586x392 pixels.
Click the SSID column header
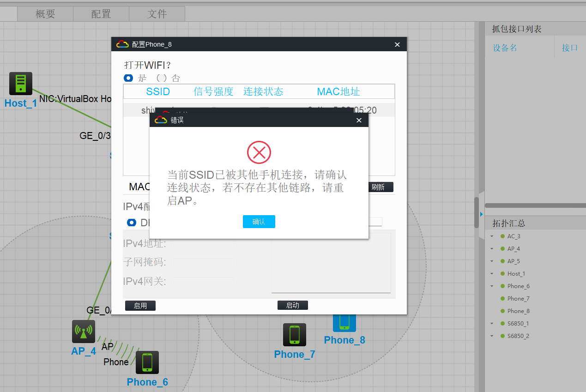[x=158, y=91]
